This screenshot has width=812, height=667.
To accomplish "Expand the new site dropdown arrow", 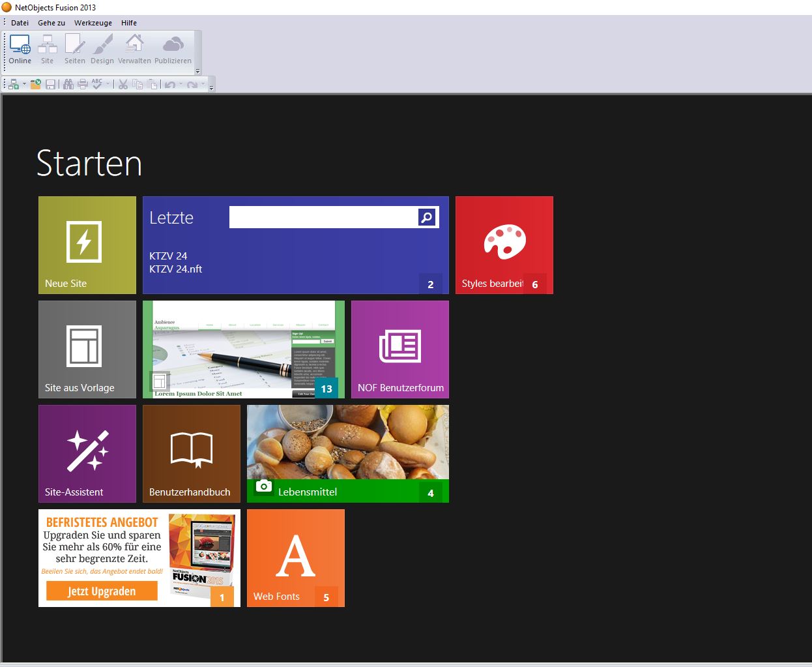I will coord(24,84).
